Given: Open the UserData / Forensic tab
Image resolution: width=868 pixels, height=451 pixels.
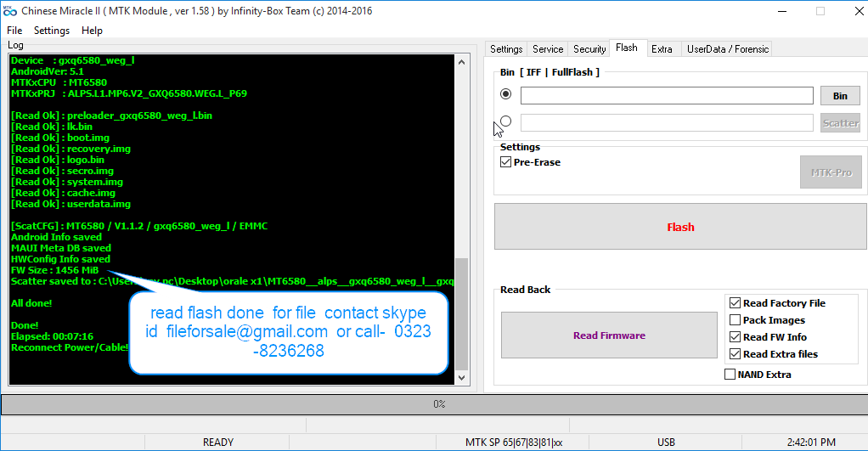Looking at the screenshot, I should point(727,49).
